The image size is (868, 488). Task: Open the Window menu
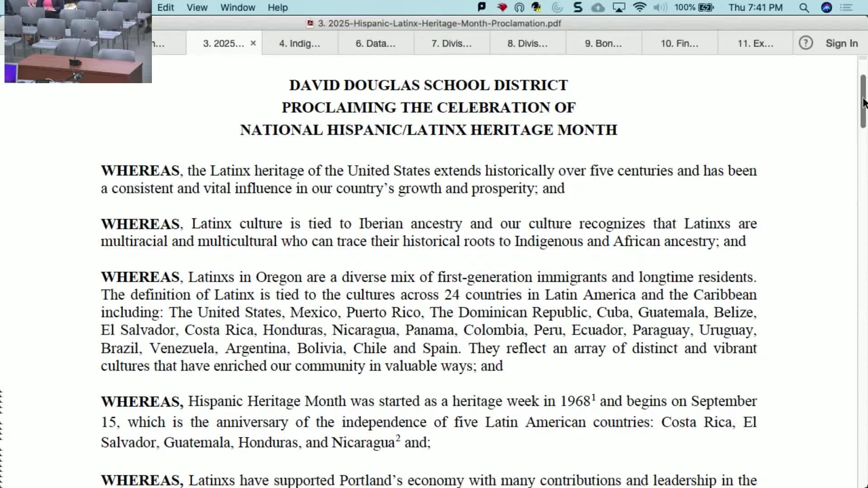pyautogui.click(x=237, y=8)
